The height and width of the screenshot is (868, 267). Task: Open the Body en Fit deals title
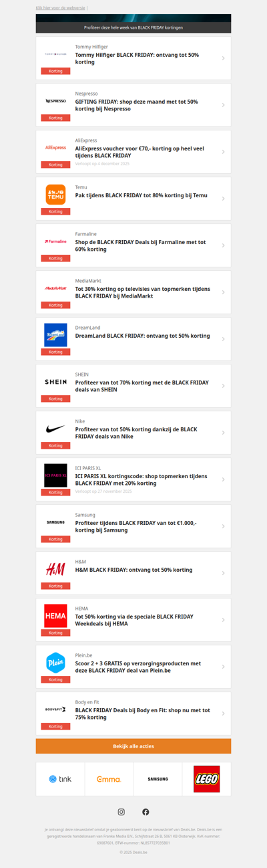click(x=143, y=714)
